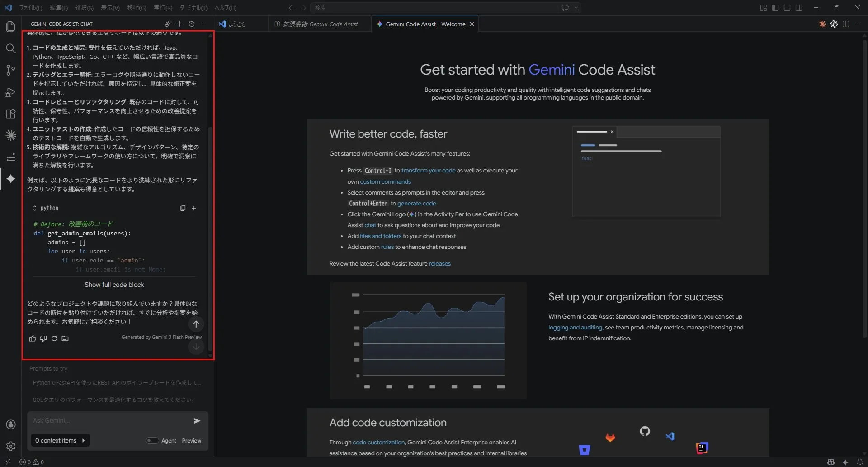Open the Claude starburst icon in the activity bar
Viewport: 868px width, 467px height.
pyautogui.click(x=10, y=135)
